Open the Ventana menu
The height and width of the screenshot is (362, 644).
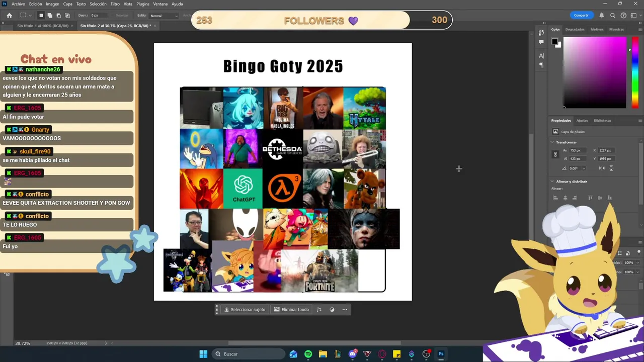click(x=160, y=4)
